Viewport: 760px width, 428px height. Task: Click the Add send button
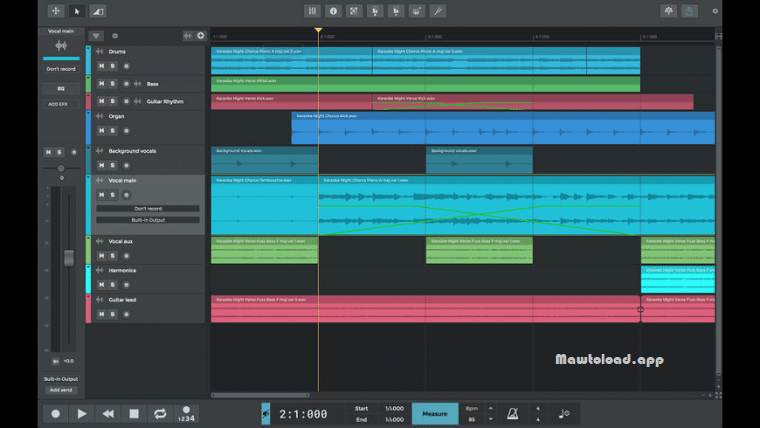point(61,390)
